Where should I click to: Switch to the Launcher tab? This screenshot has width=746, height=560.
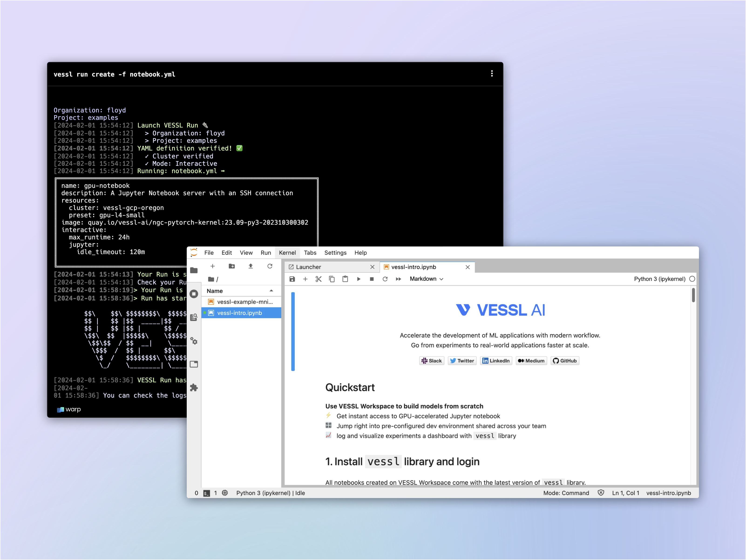(x=308, y=267)
